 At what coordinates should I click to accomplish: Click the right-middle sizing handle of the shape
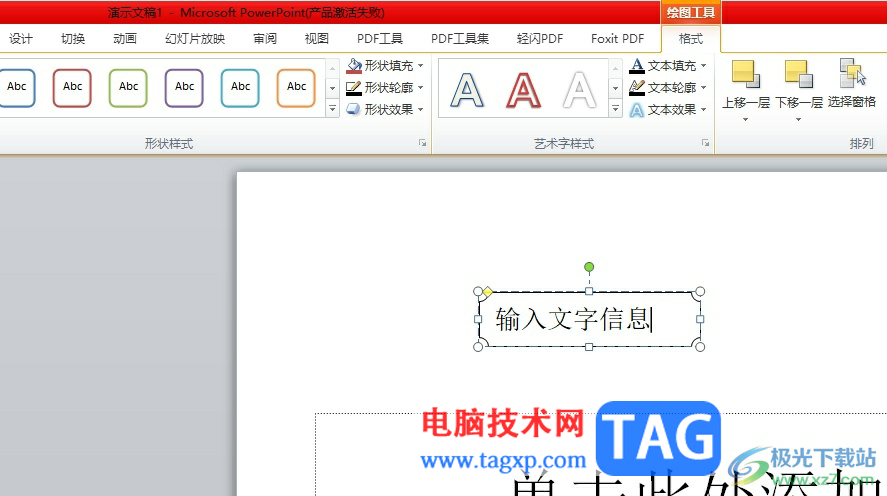(700, 319)
